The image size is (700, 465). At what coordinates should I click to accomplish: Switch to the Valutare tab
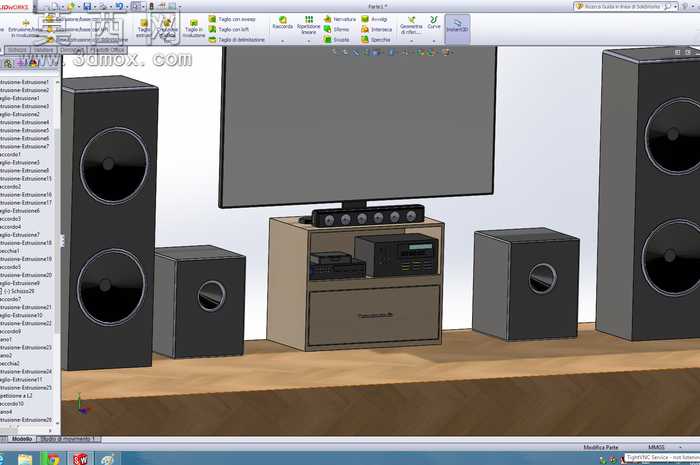pos(43,50)
